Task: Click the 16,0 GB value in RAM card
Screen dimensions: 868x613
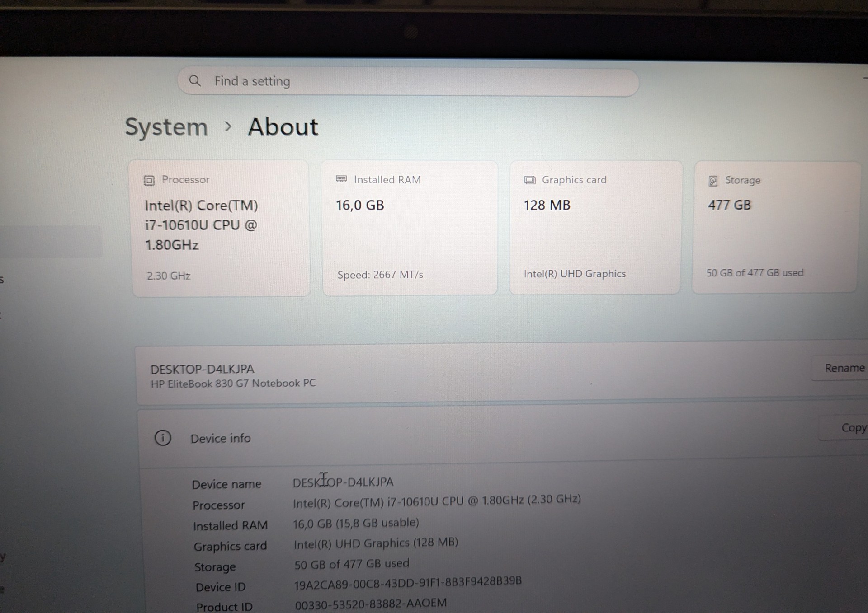Action: (x=360, y=206)
